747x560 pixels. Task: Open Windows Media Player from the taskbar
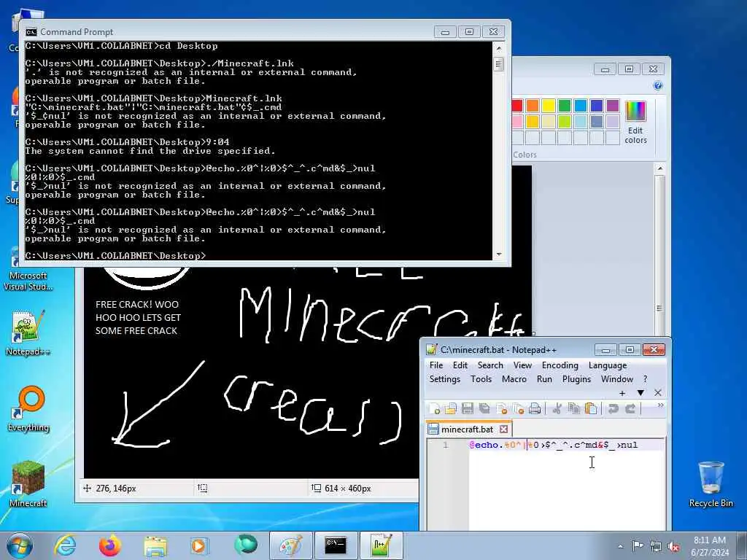(200, 545)
